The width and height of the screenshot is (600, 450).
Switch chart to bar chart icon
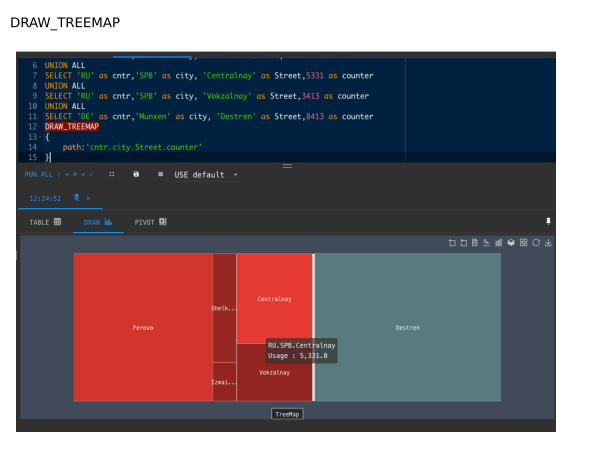[499, 243]
